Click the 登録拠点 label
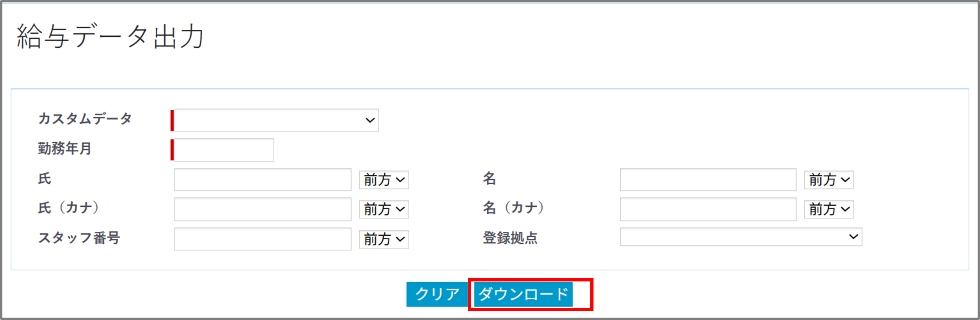980x320 pixels. click(x=510, y=238)
